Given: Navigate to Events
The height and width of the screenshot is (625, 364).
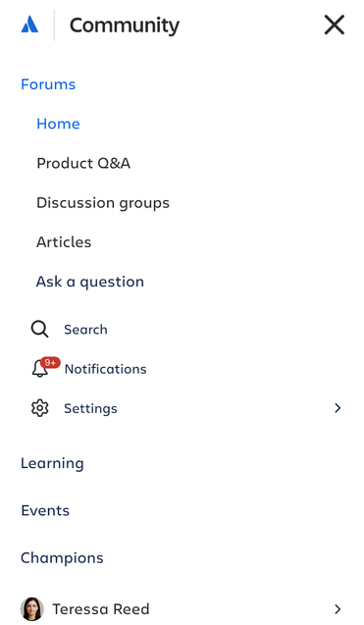Looking at the screenshot, I should [45, 510].
